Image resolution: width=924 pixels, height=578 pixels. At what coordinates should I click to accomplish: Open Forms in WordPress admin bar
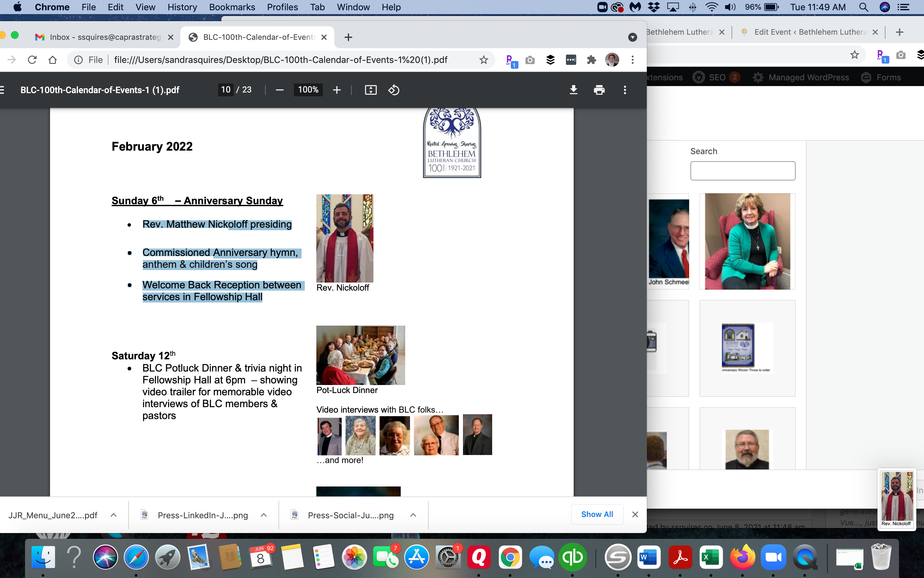click(x=881, y=77)
